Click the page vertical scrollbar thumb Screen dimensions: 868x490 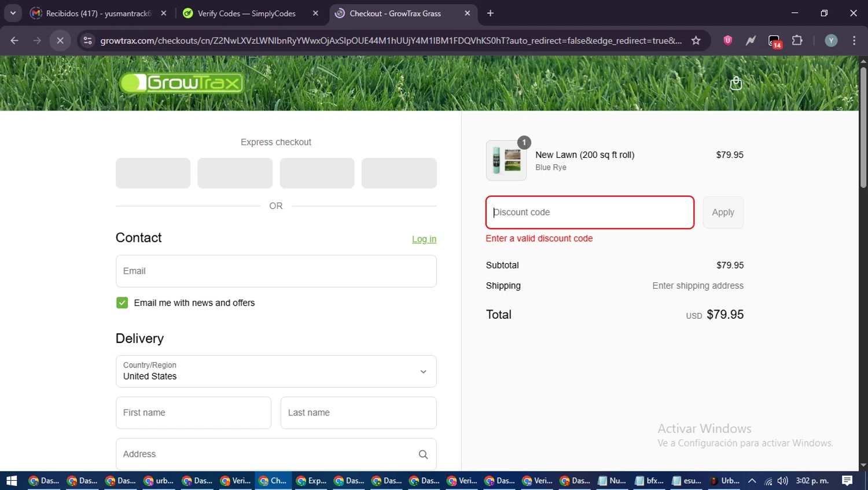coord(863,127)
